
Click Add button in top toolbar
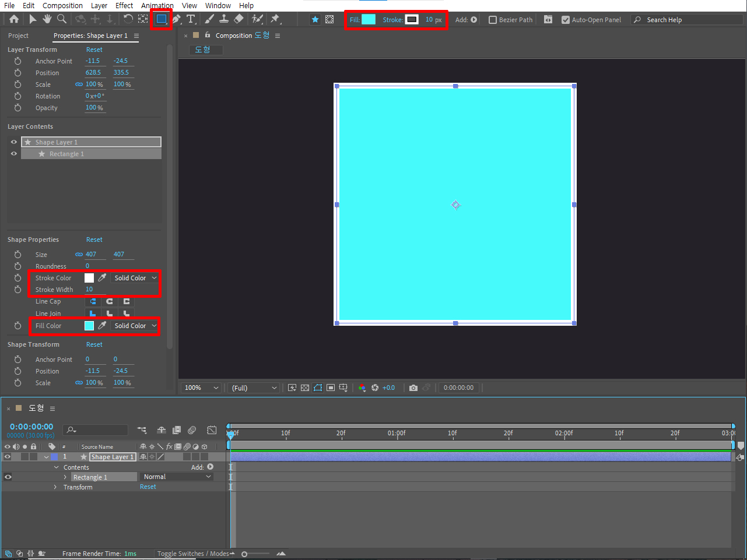(x=474, y=20)
